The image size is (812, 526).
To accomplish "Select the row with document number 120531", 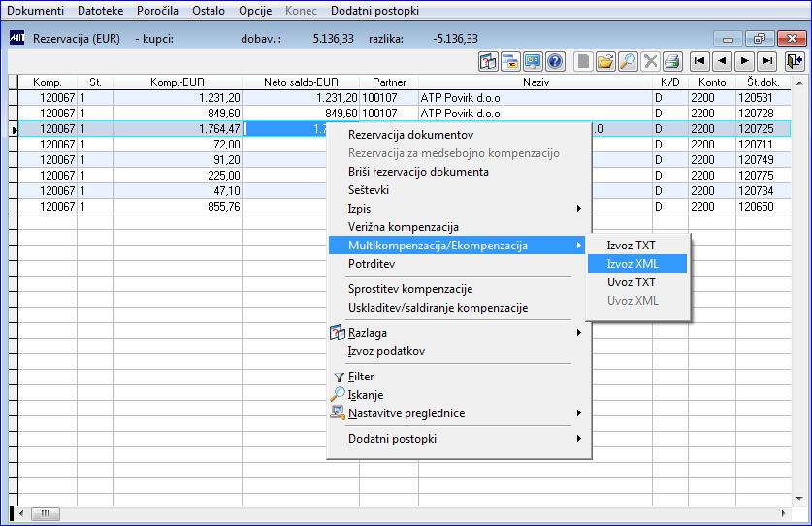I will 404,98.
